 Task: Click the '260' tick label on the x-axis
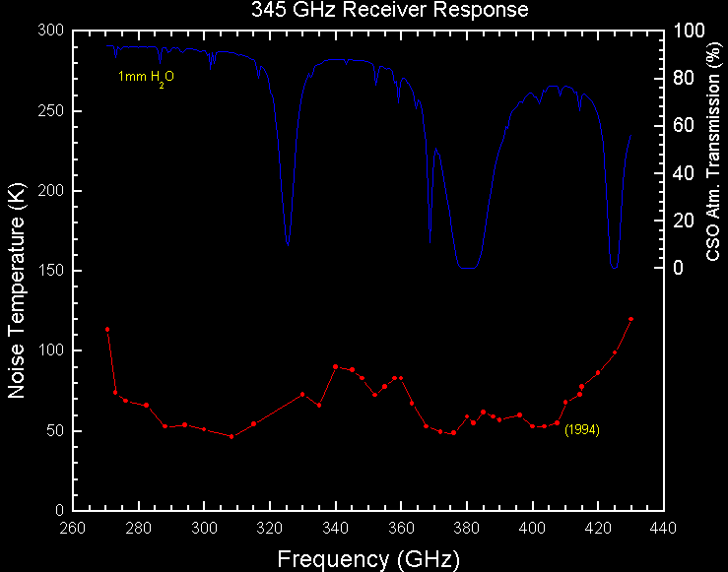point(73,529)
